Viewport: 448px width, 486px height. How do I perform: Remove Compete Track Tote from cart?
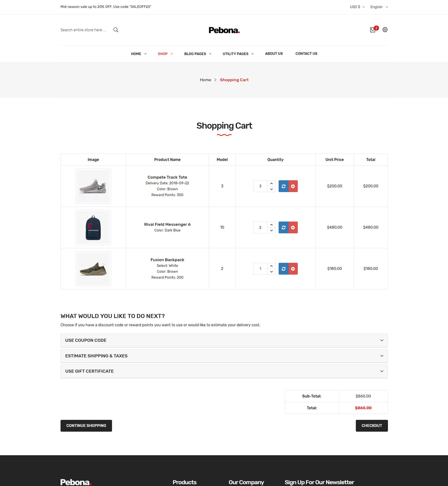(293, 186)
